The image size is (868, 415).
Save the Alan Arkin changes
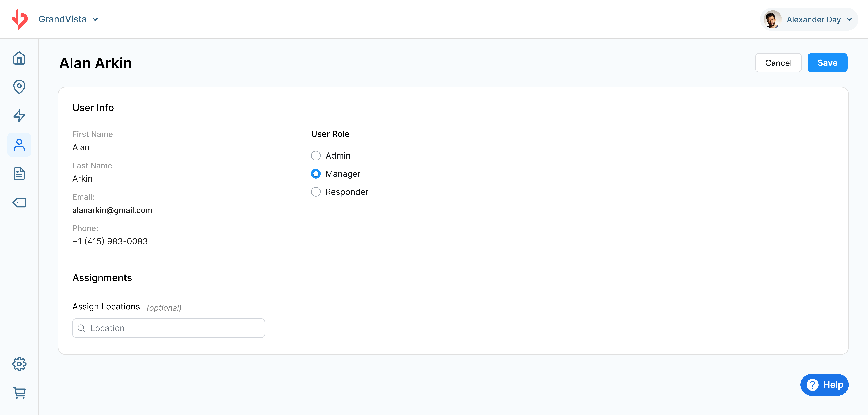[x=827, y=63]
